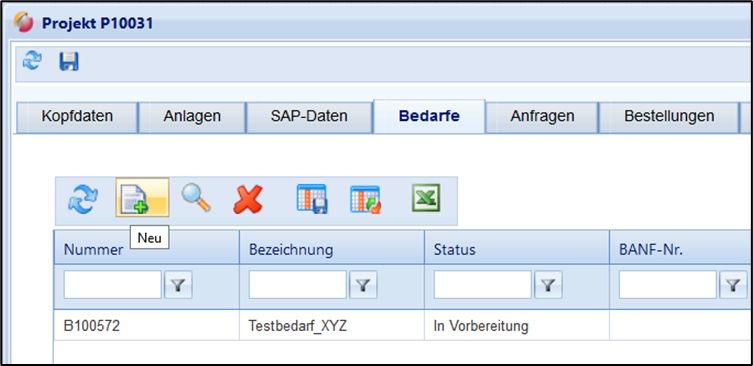Screen dimensions: 753x366
Task: Open the magnifier search icon
Action: click(196, 198)
